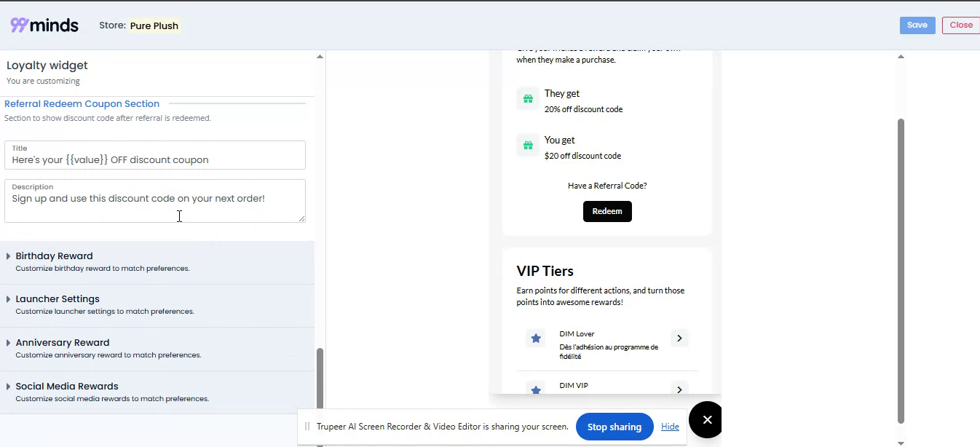Viewport: 980px width, 447px height.
Task: Click the VIP Tiers heading
Action: (545, 271)
